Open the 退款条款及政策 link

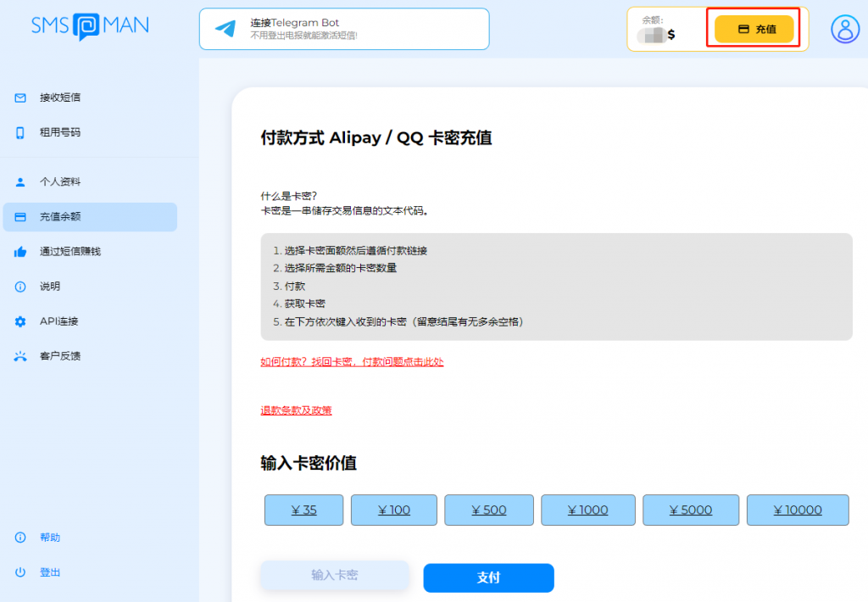coord(296,411)
